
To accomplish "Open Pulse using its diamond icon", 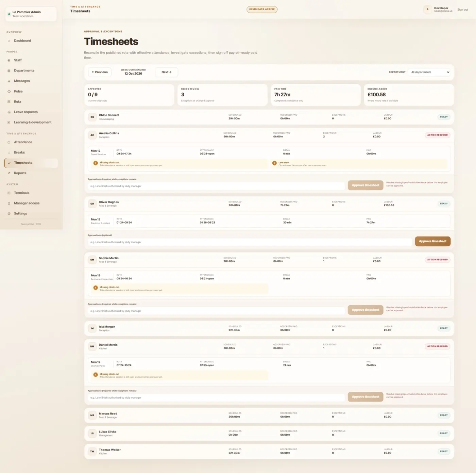I will click(9, 92).
